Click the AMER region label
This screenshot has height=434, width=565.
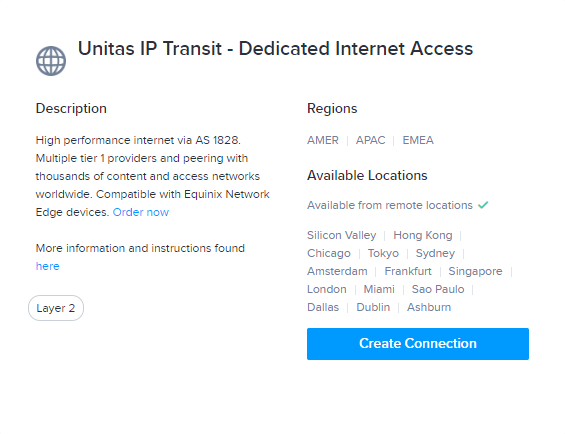[x=323, y=140]
